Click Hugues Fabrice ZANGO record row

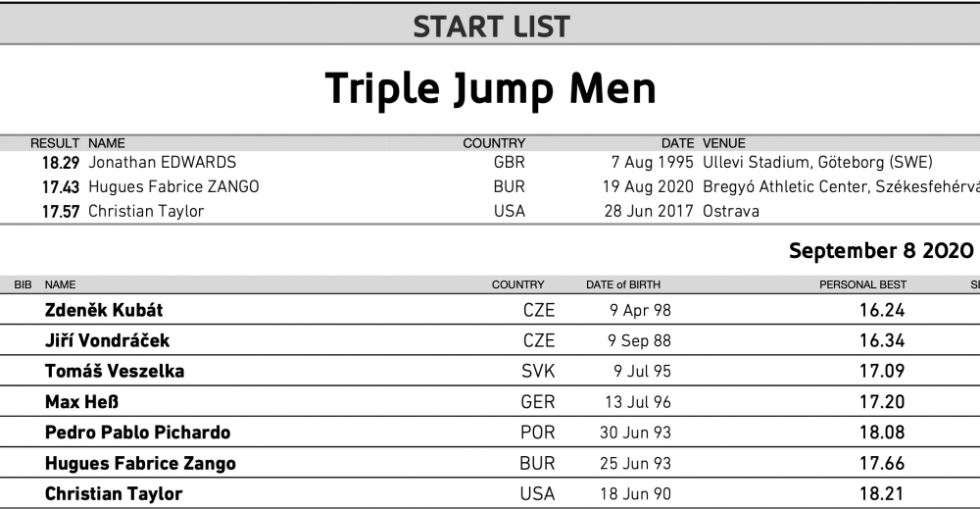(490, 186)
